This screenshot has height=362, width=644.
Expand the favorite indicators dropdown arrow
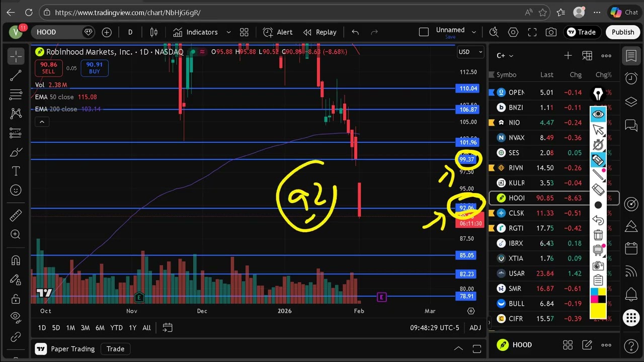point(228,32)
